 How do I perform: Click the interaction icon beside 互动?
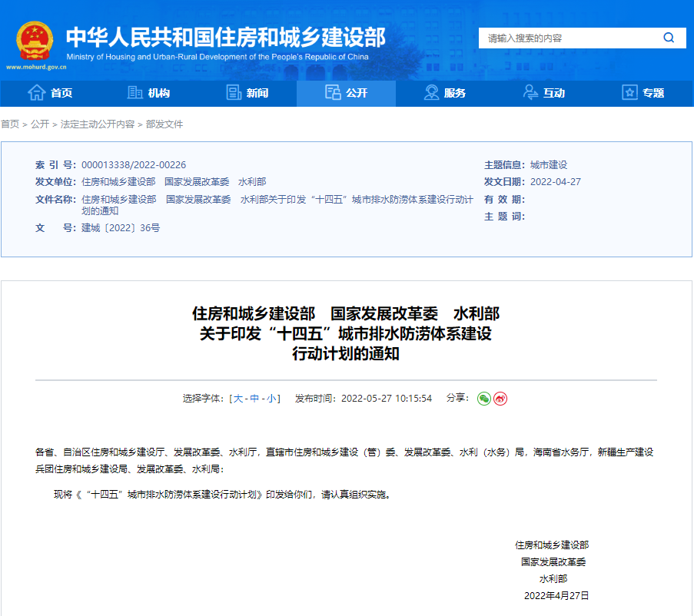coord(530,92)
